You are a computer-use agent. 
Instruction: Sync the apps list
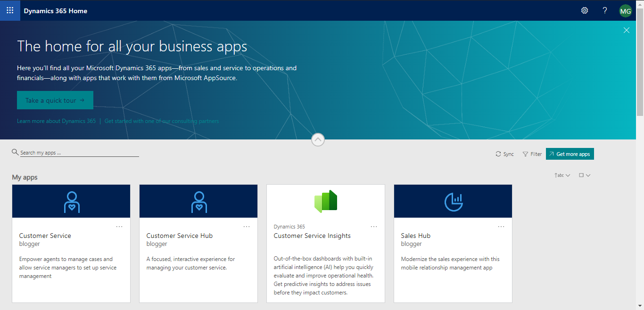point(504,154)
